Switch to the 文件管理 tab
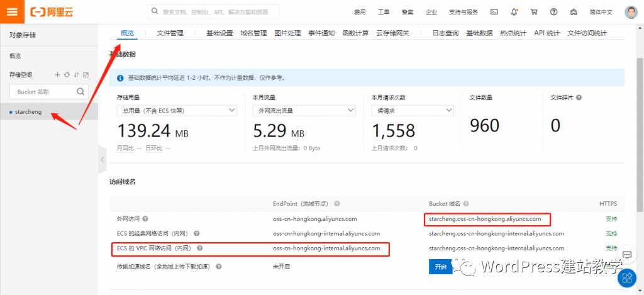The image size is (644, 295). (170, 33)
